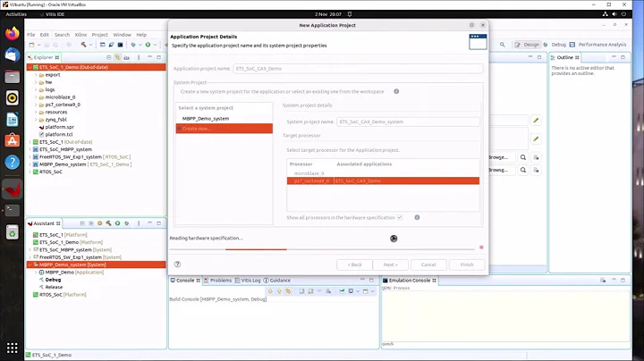Image resolution: width=644 pixels, height=361 pixels.
Task: Click the Reading hardware specification progress bar
Action: pos(322,249)
